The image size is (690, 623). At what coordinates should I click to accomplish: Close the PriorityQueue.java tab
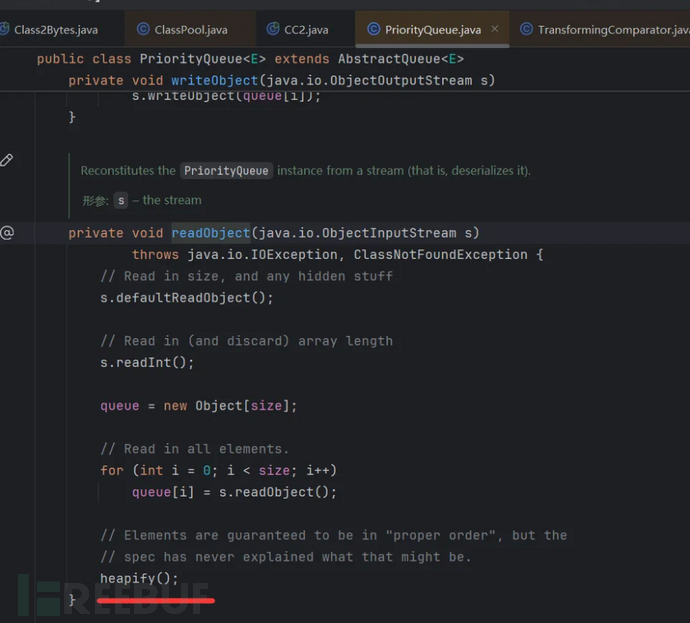coord(496,30)
